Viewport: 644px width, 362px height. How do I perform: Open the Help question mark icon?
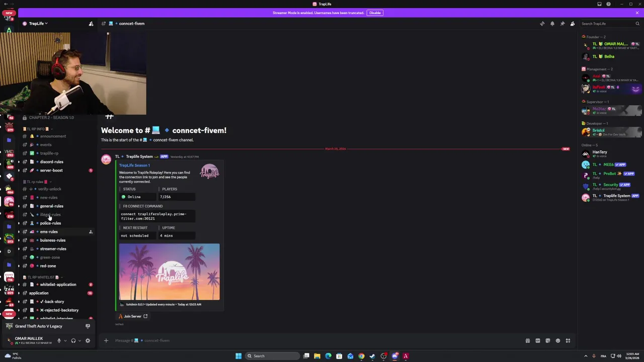tap(608, 4)
